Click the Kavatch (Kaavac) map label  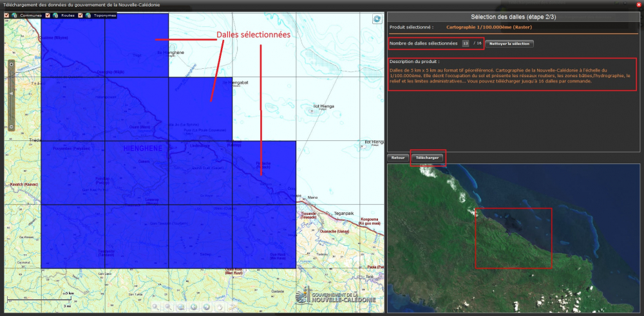tap(25, 184)
